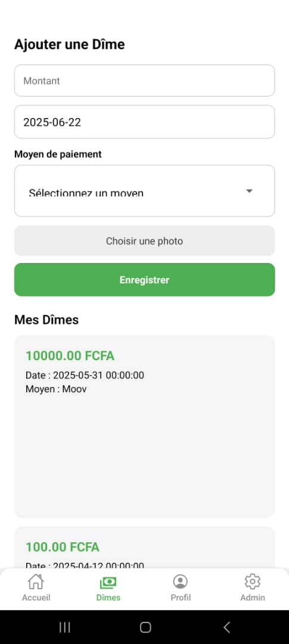Viewport: 289px width, 644px height.
Task: Open the Android recent apps icon
Action: point(64,627)
